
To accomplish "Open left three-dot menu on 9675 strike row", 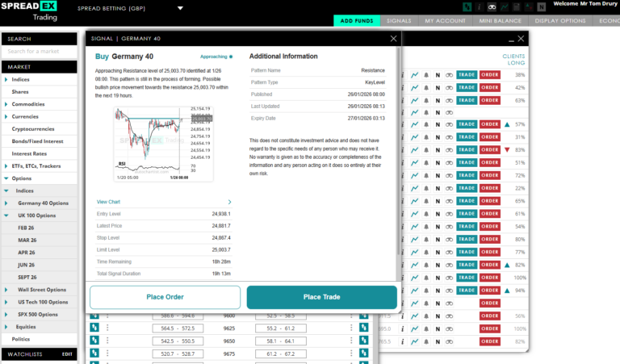I will point(107,354).
